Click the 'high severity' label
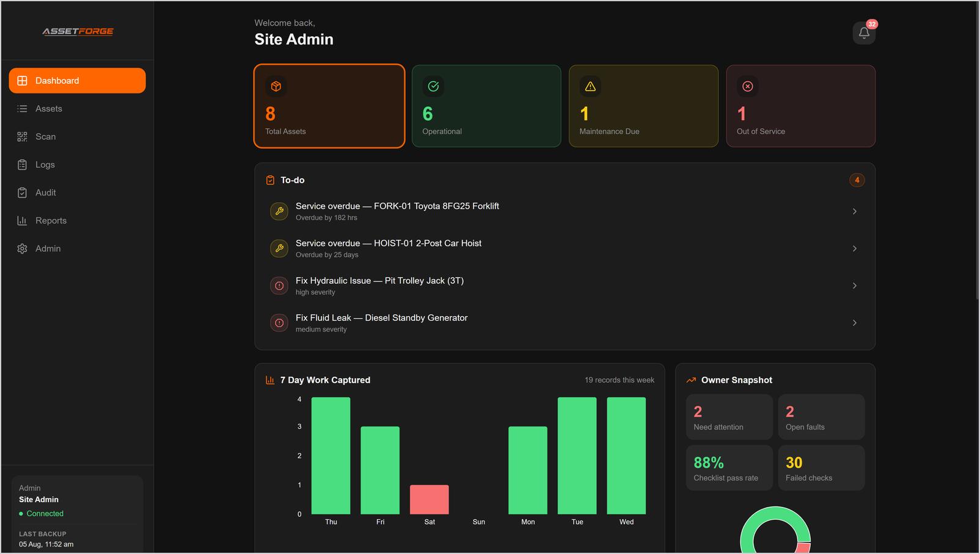The image size is (980, 554). (315, 293)
